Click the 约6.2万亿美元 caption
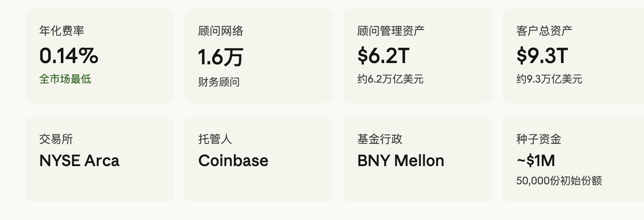The image size is (644, 220). click(x=390, y=79)
